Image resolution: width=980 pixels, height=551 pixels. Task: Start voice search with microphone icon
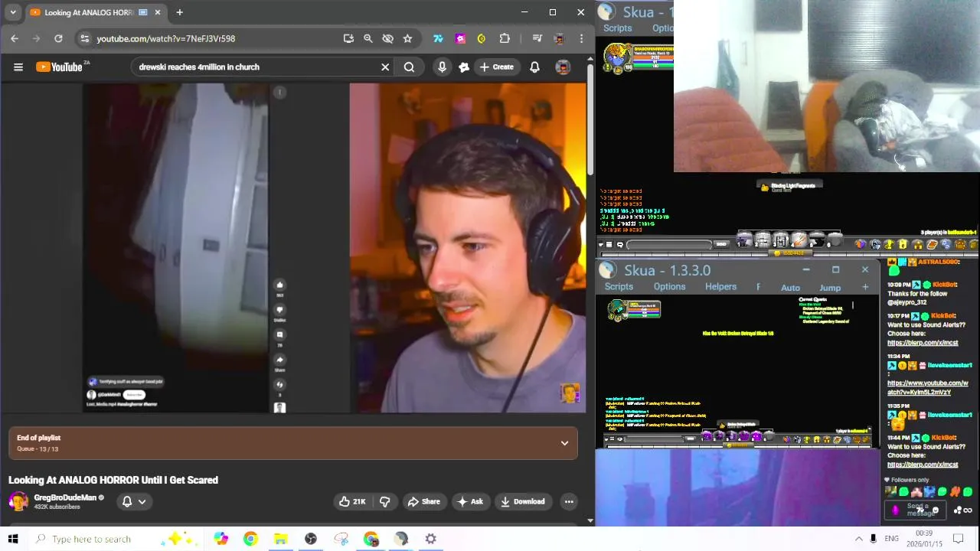coord(442,67)
